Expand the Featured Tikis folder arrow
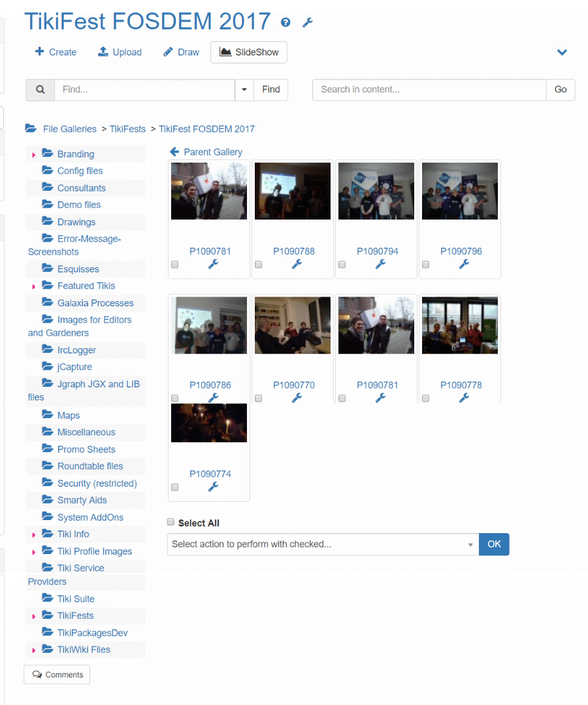 (x=33, y=286)
